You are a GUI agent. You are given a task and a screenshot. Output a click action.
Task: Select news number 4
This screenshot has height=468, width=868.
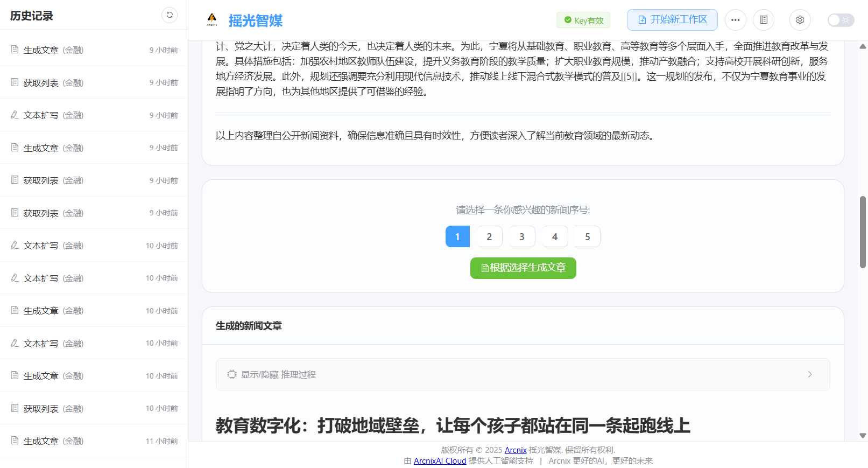click(554, 236)
